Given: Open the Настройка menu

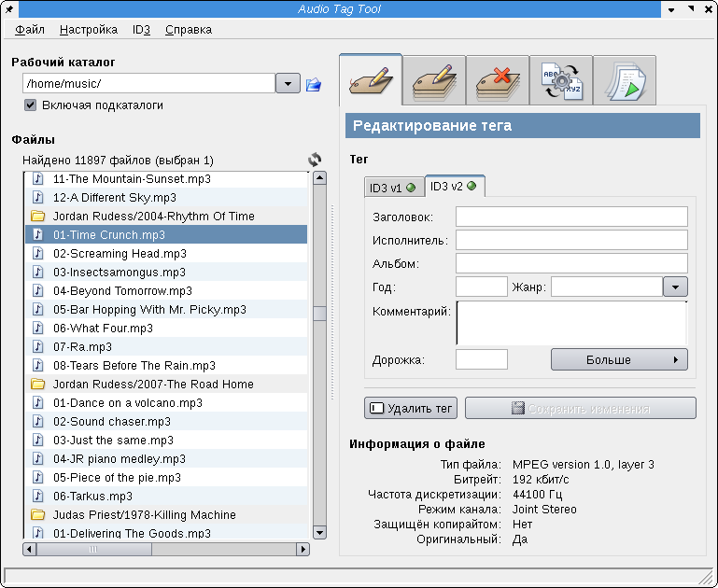Looking at the screenshot, I should 89,30.
